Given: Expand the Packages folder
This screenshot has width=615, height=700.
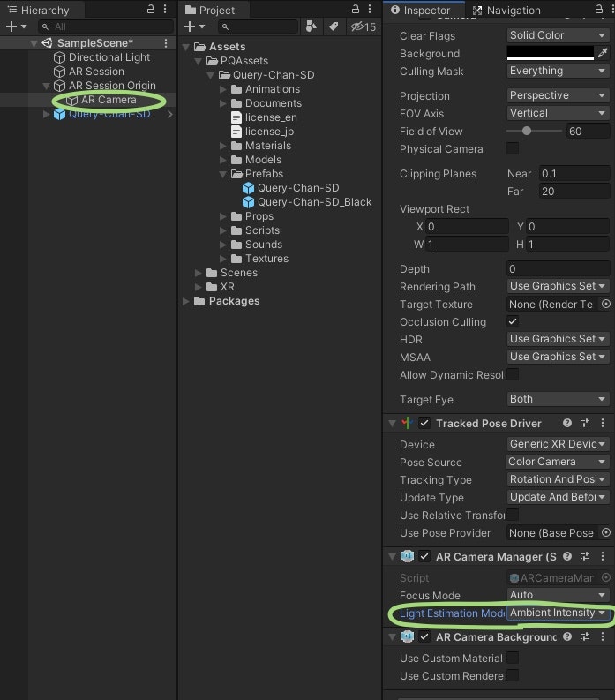Looking at the screenshot, I should click(185, 301).
